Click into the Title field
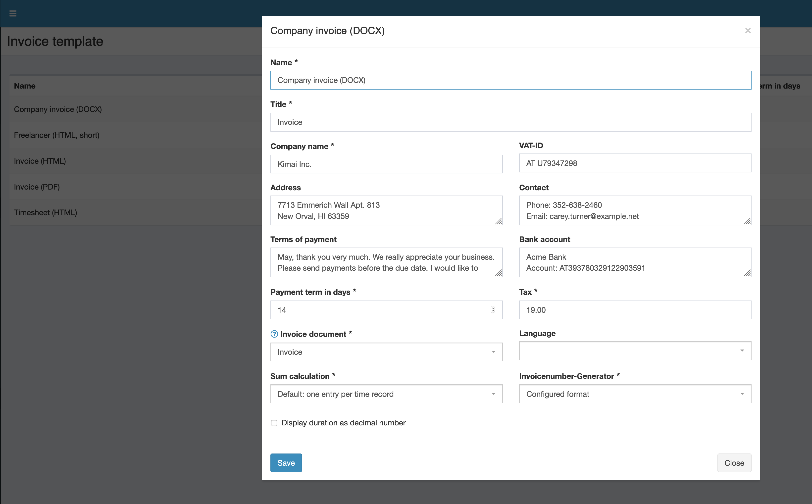Viewport: 812px width, 504px height. point(511,122)
